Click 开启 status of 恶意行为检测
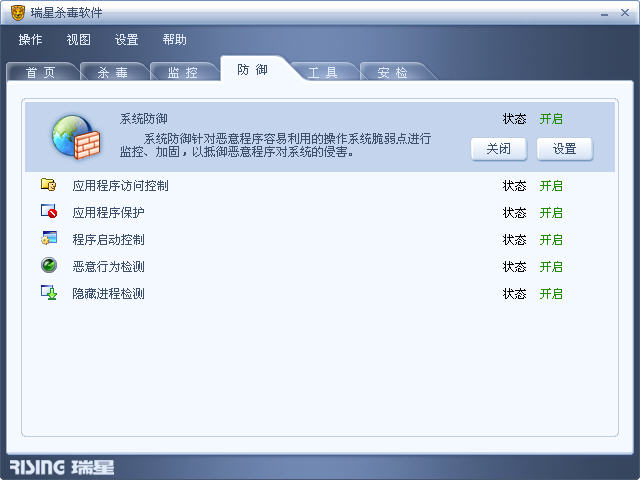Screen dimensions: 640x480 coord(551,267)
